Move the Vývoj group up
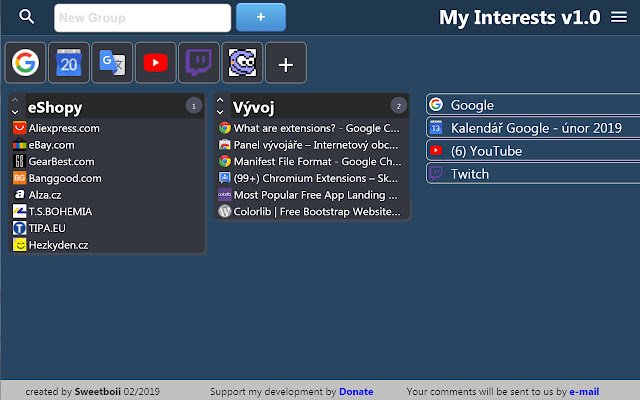This screenshot has width=640, height=400. [220, 100]
